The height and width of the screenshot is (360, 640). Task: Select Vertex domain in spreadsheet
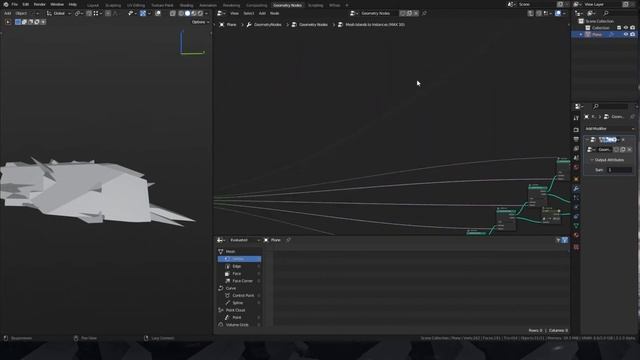tap(239, 259)
